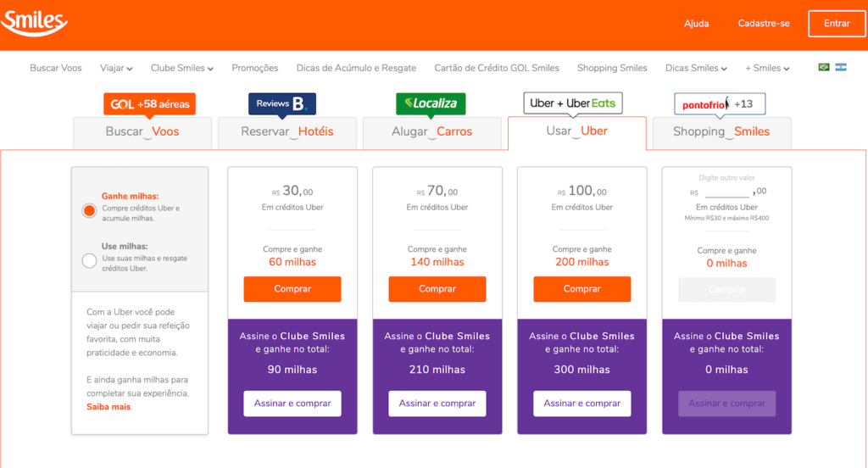Select the Ganhe milhas radio option
Viewport: 868px width, 468px height.
pyautogui.click(x=89, y=210)
